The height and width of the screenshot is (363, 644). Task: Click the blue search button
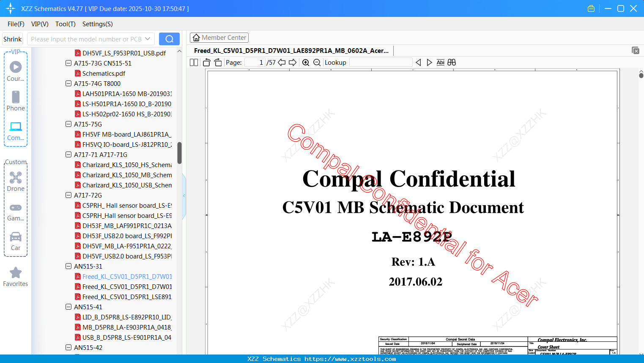tap(169, 39)
